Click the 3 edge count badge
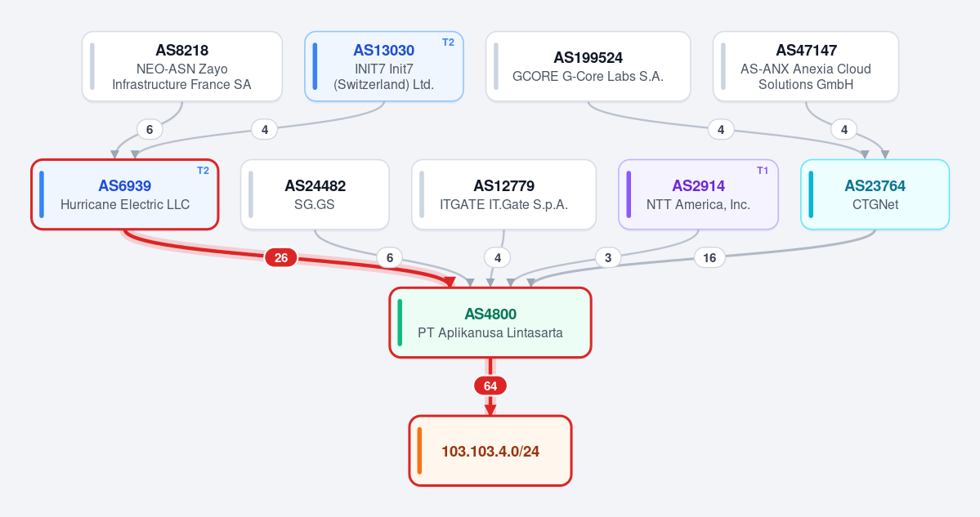The image size is (980, 517). pos(608,258)
